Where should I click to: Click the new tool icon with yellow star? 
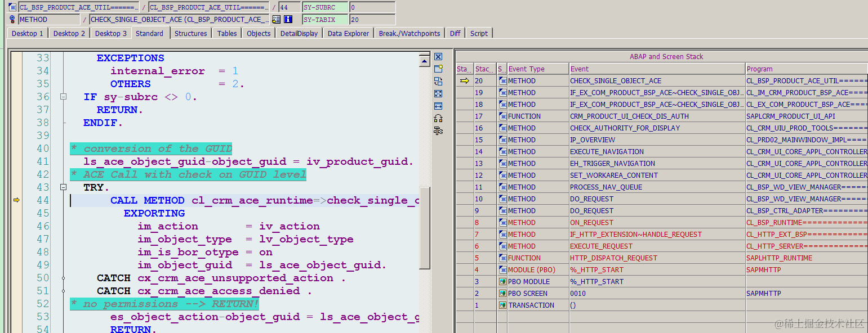click(438, 69)
